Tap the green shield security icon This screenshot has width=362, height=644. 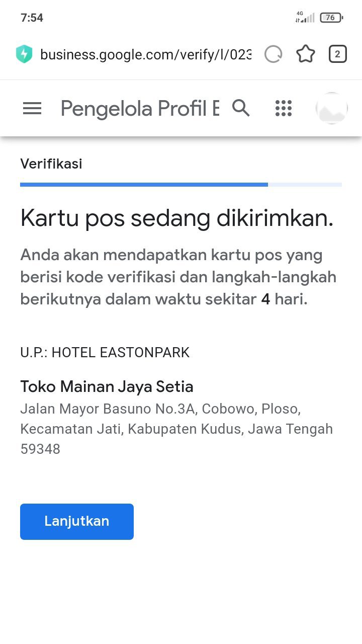[24, 54]
